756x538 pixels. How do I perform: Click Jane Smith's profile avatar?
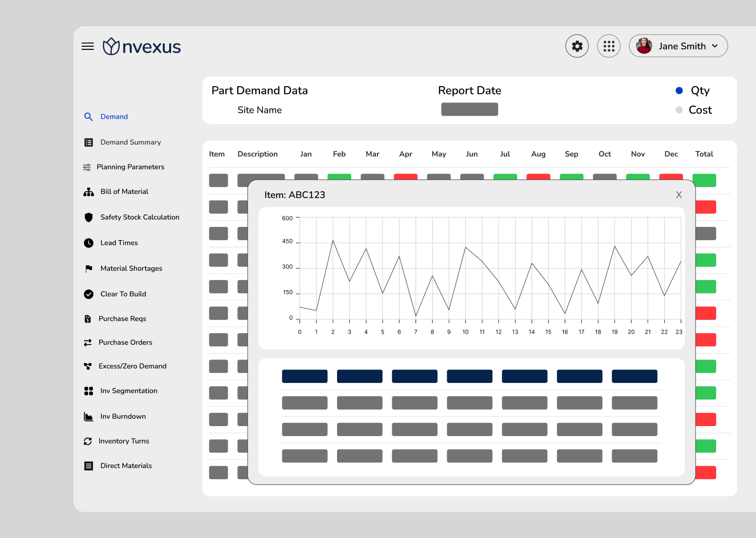pyautogui.click(x=644, y=46)
